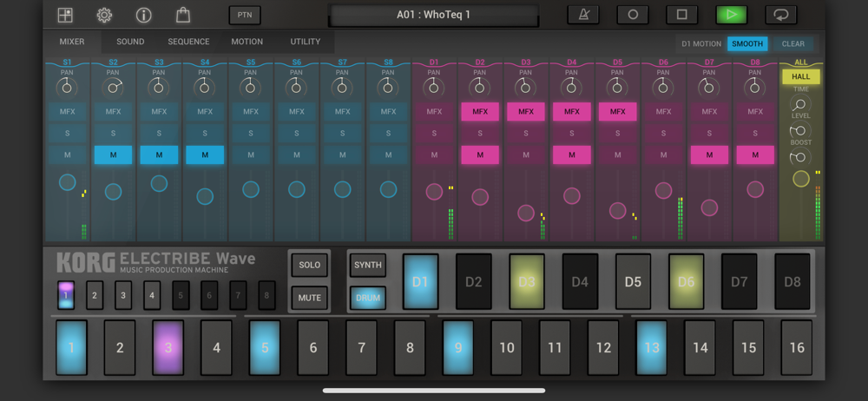Click the S1 channel level fader knob
This screenshot has width=868, height=401.
click(67, 182)
